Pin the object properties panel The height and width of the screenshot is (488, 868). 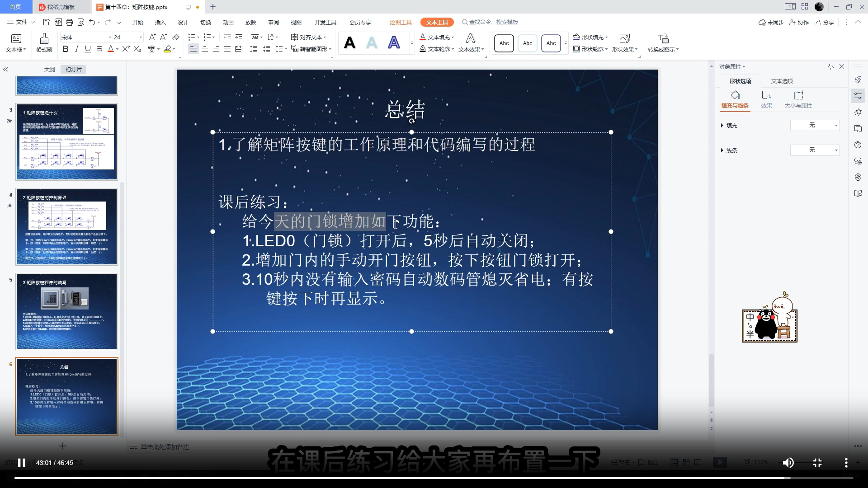830,66
